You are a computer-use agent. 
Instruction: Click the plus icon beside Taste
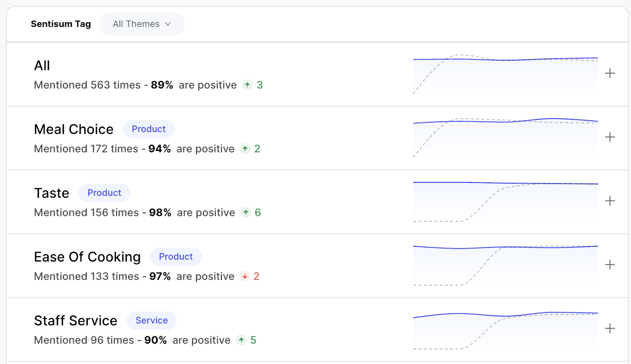(x=610, y=201)
